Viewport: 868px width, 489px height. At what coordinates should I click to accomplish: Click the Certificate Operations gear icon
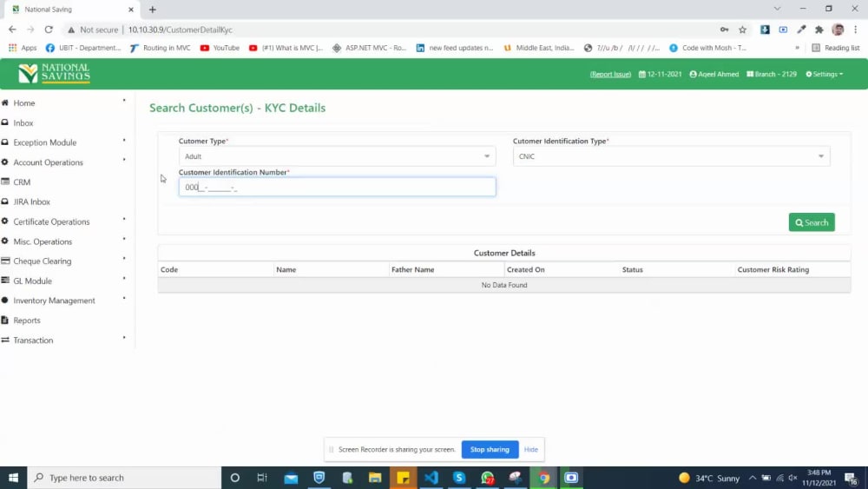coord(5,221)
